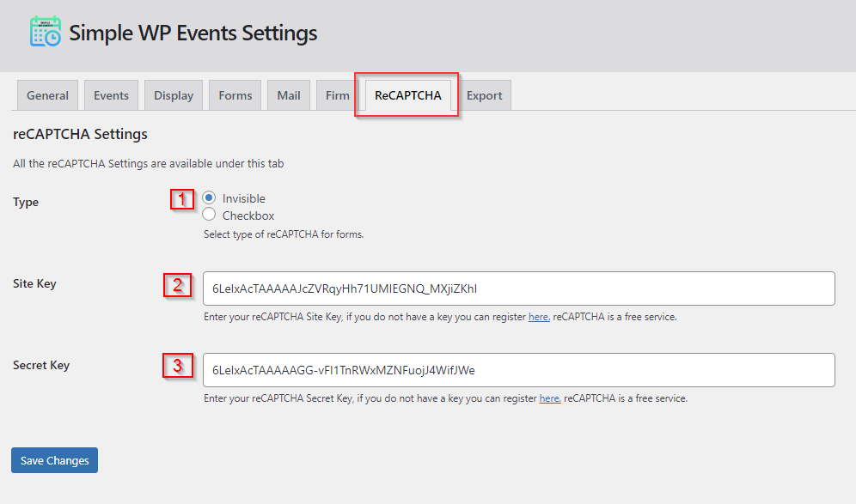Click 'Select type of reCAPTCHA for forms.' hint
This screenshot has width=856, height=504.
[284, 234]
